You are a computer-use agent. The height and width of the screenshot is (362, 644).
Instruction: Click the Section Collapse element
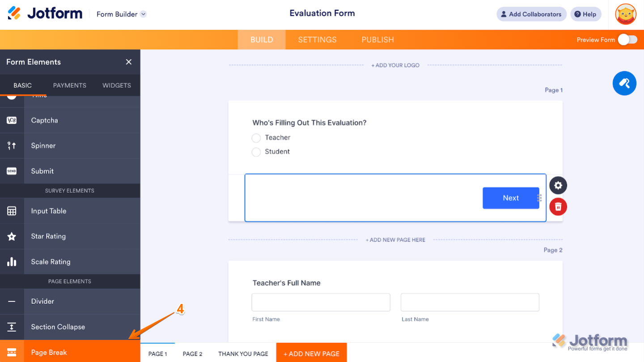pos(58,327)
